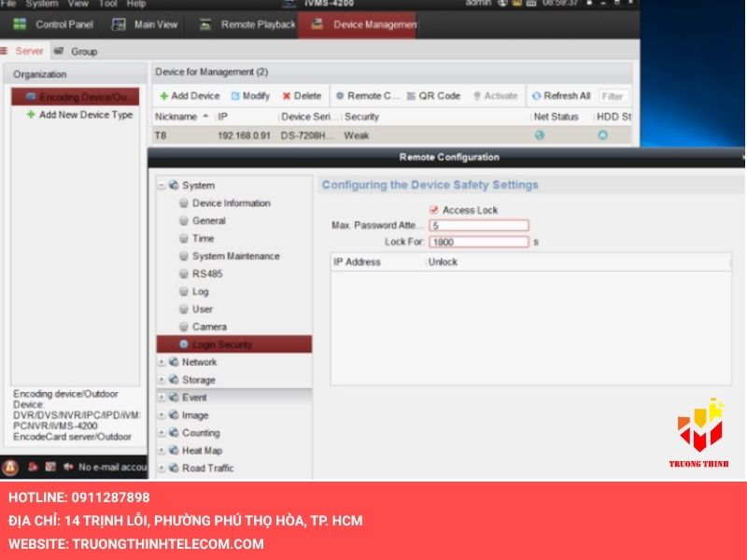Expand the Counting tree node
The height and width of the screenshot is (560, 747).
tap(162, 433)
